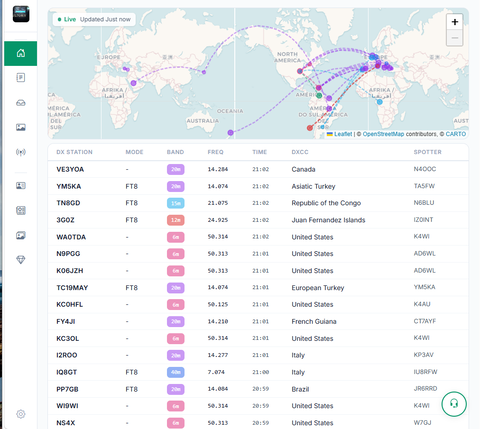Click spotter CT7AYF
The height and width of the screenshot is (429, 480).
[x=425, y=321]
